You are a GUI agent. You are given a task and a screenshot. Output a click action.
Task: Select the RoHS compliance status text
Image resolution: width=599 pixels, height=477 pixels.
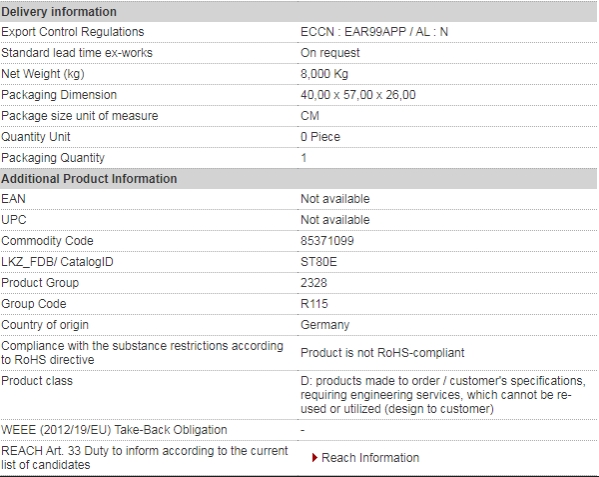382,352
